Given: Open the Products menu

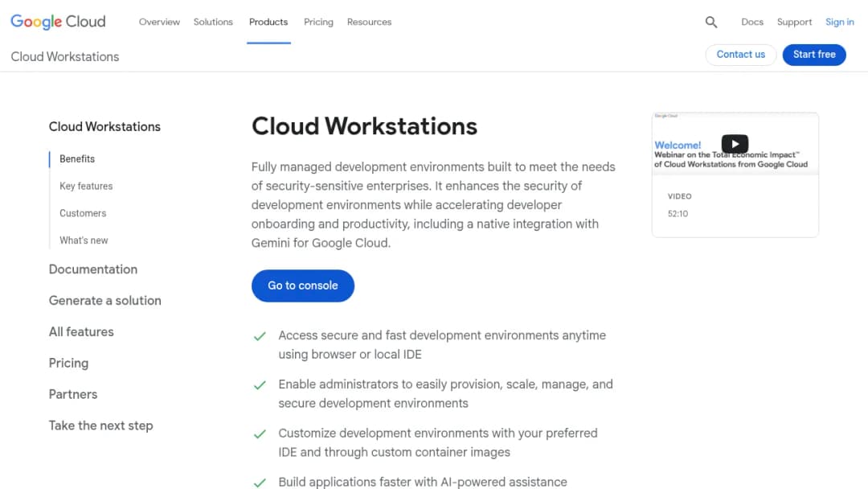Looking at the screenshot, I should 268,23.
